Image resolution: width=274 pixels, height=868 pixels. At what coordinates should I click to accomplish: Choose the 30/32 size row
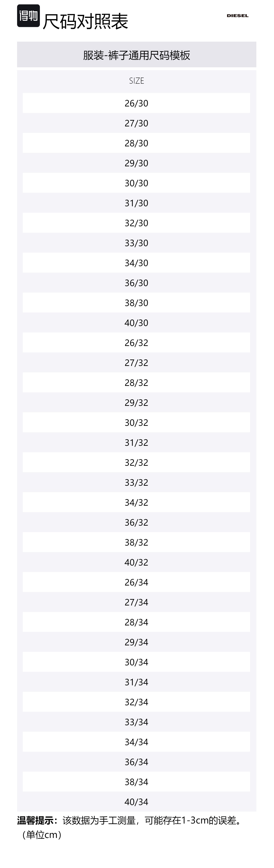[136, 423]
